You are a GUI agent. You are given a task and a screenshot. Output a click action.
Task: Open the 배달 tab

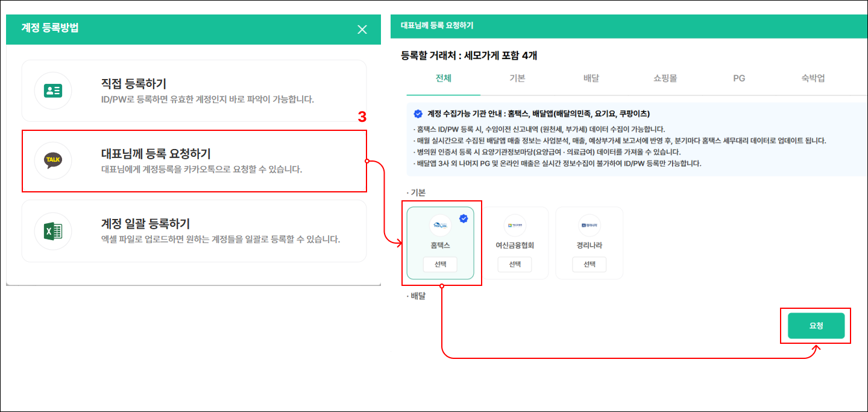click(591, 78)
